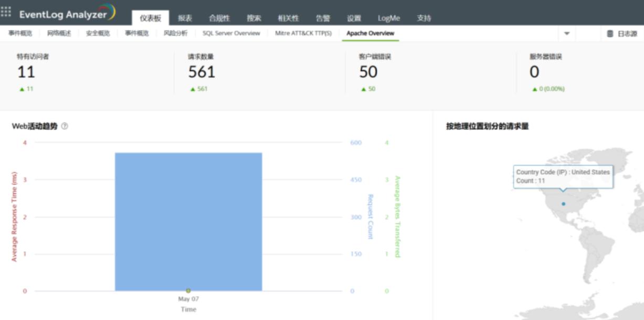Open the 网络概述 sub-tab
Screen dimensions: 644x320
tap(59, 33)
